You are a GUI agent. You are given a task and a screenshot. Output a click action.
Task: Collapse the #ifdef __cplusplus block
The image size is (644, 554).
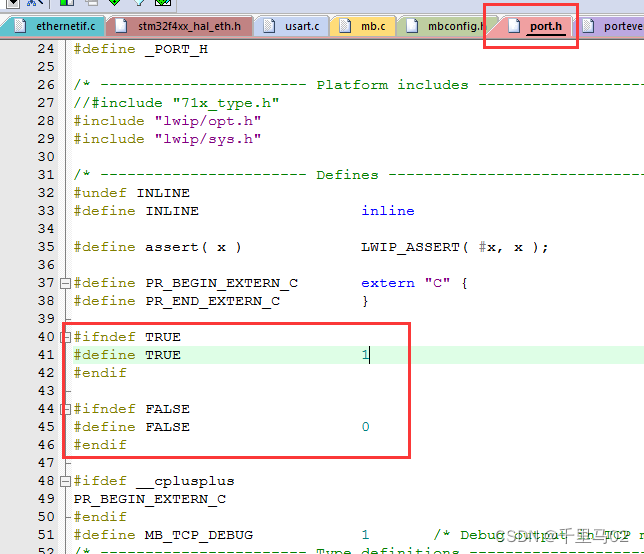click(x=65, y=481)
